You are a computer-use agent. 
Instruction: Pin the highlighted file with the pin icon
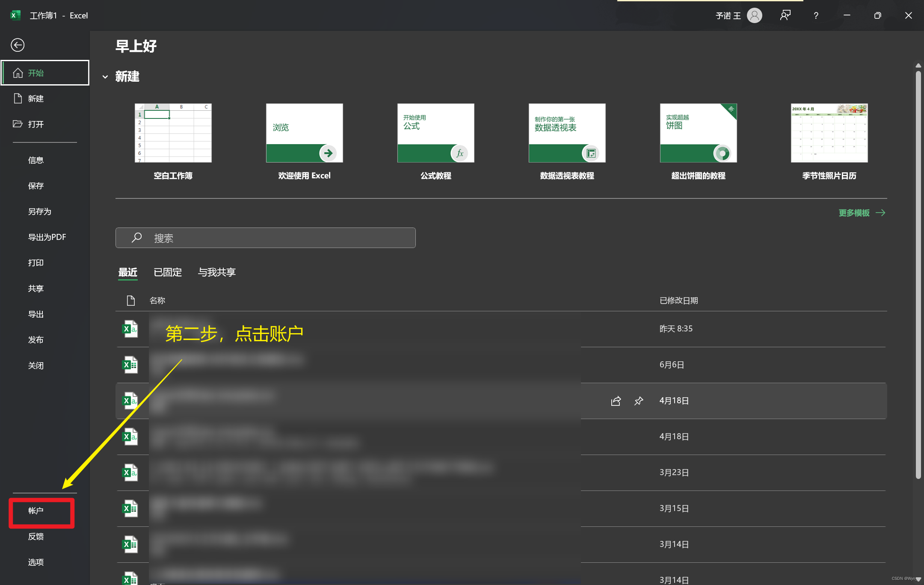coord(639,401)
